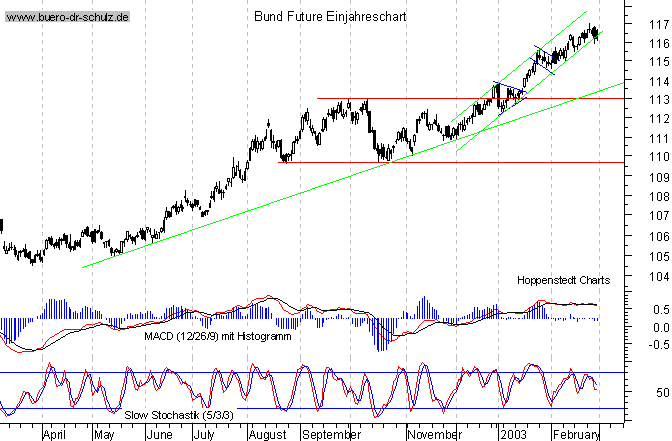
Task: Click the MACD (12/26/9) mit Histogramm label
Action: click(x=218, y=336)
